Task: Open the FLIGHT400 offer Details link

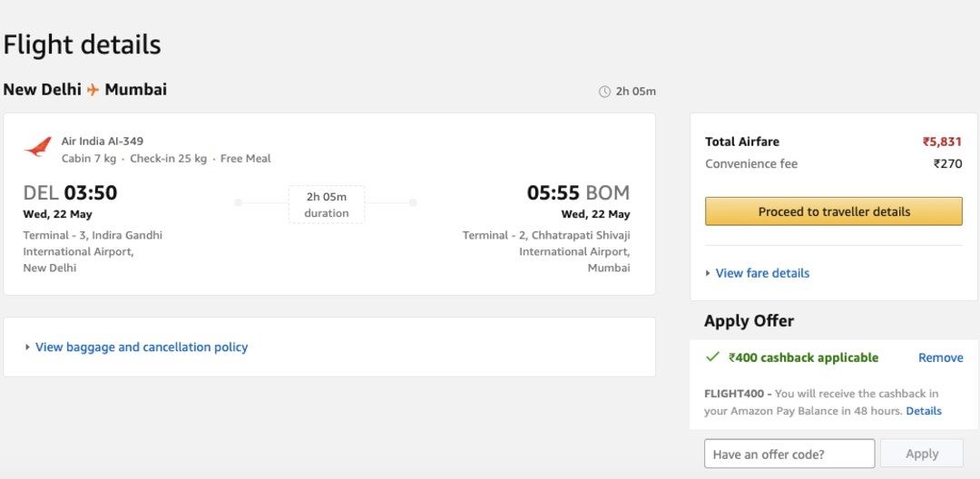Action: (x=924, y=410)
